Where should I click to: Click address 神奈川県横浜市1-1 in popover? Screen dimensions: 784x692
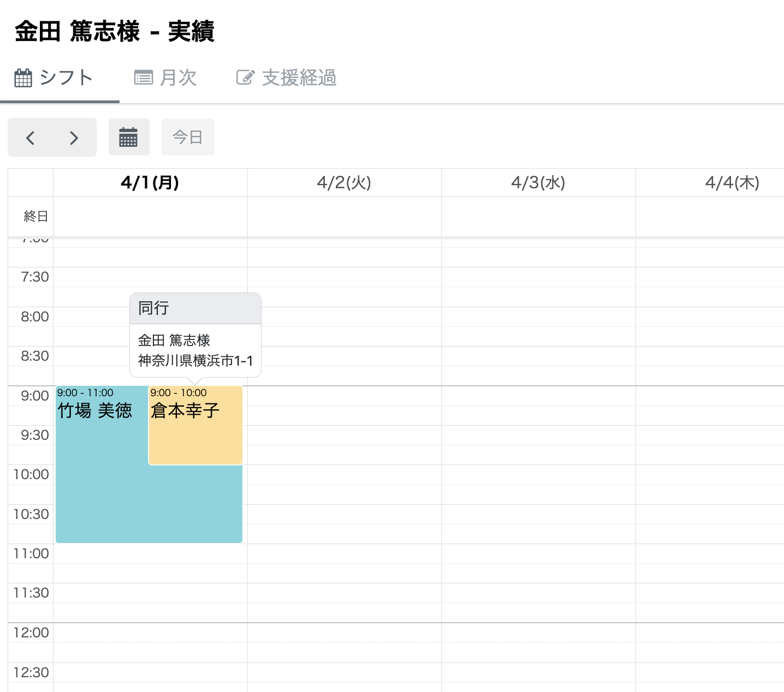pos(195,361)
